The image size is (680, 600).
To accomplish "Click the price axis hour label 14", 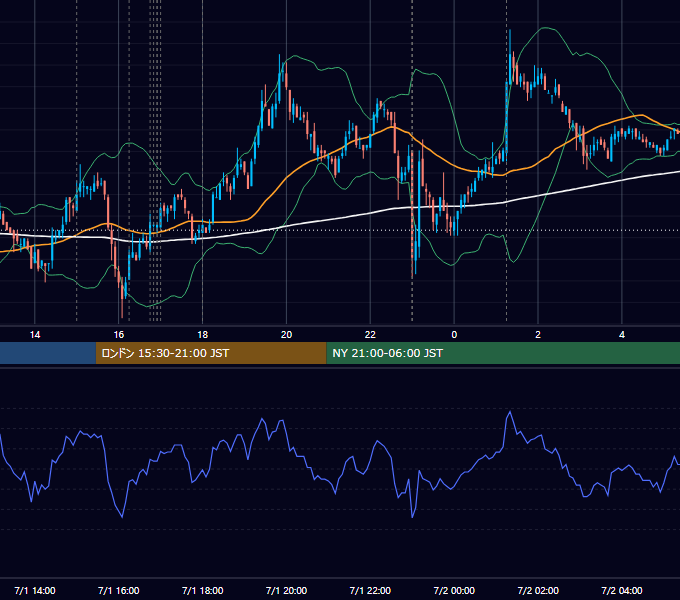I will tap(35, 335).
